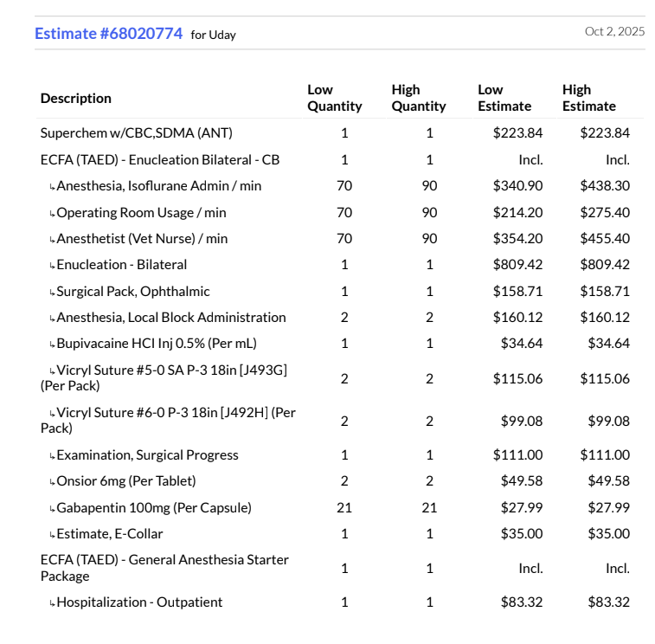Click sub-item arrow before Anesthetist (Vet Nurse)

pyautogui.click(x=52, y=240)
